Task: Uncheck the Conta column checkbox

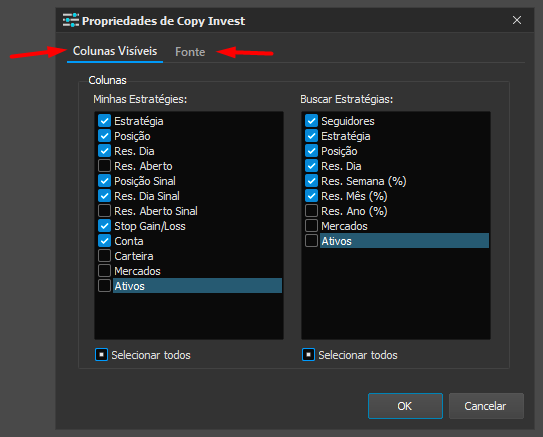Action: pos(104,241)
